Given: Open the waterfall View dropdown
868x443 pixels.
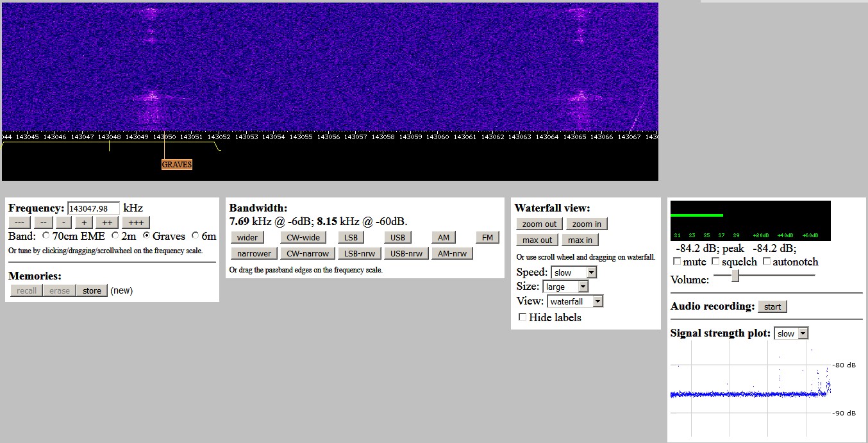Looking at the screenshot, I should coord(576,301).
